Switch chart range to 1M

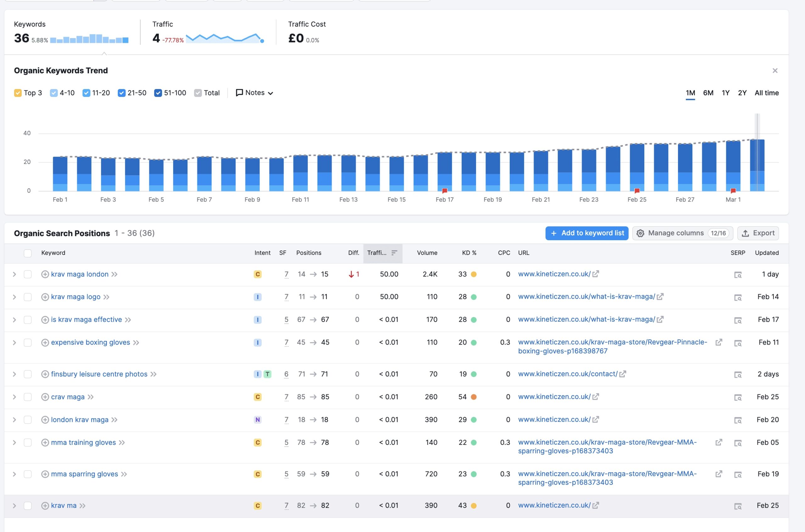click(x=690, y=93)
